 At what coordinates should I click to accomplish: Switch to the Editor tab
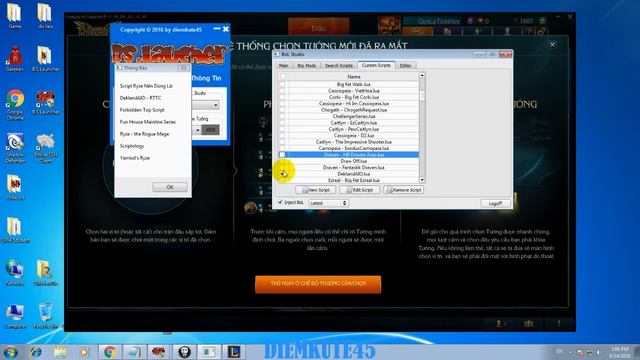tap(405, 66)
